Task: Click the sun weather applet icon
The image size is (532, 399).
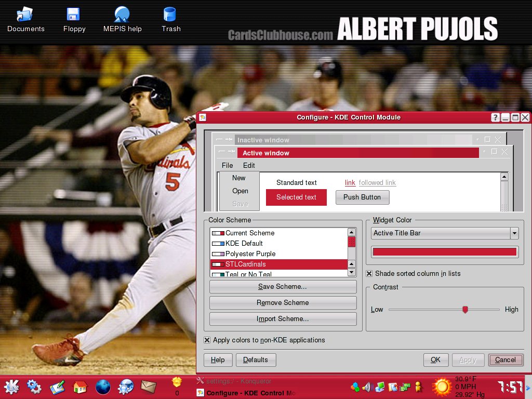Action: click(x=442, y=387)
